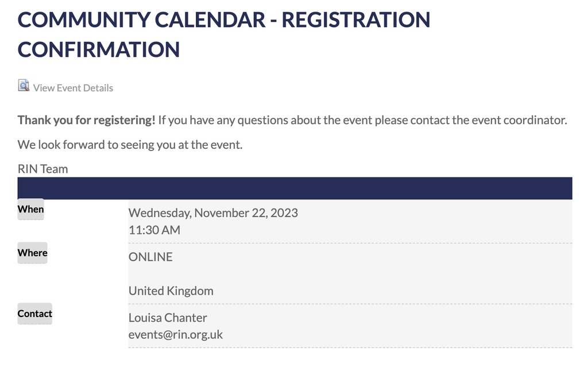Click the Wednesday, November 22, 2023 date
The image size is (588, 367).
point(213,213)
